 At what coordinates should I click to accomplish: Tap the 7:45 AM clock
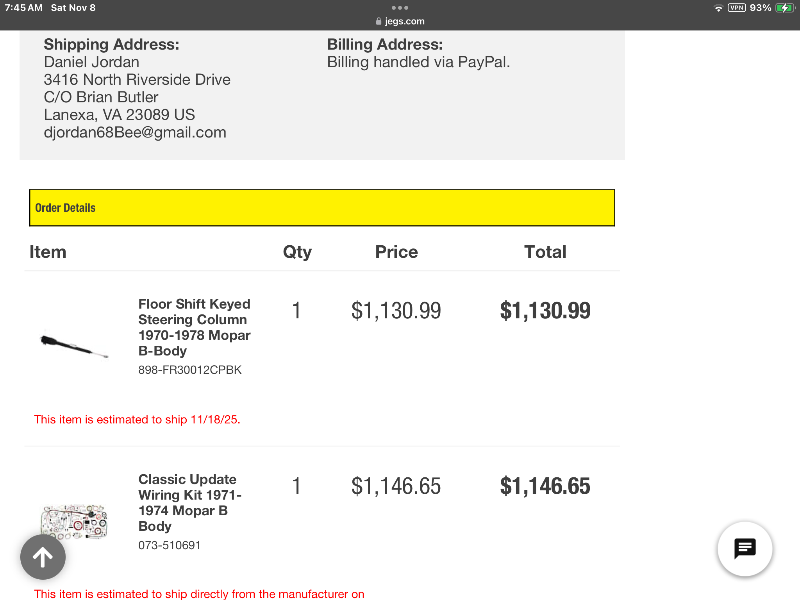pyautogui.click(x=24, y=8)
